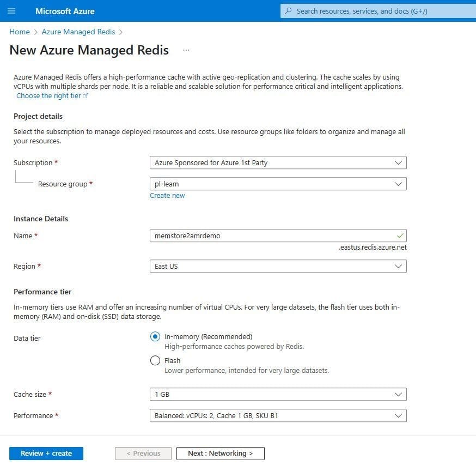Open the Resource group dropdown
This screenshot has width=476, height=471.
278,184
